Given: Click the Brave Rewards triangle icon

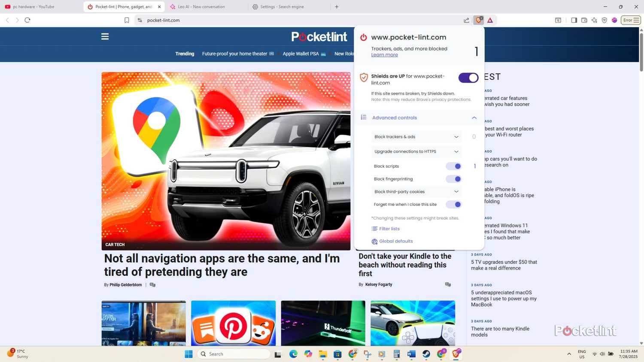Looking at the screenshot, I should tap(490, 20).
